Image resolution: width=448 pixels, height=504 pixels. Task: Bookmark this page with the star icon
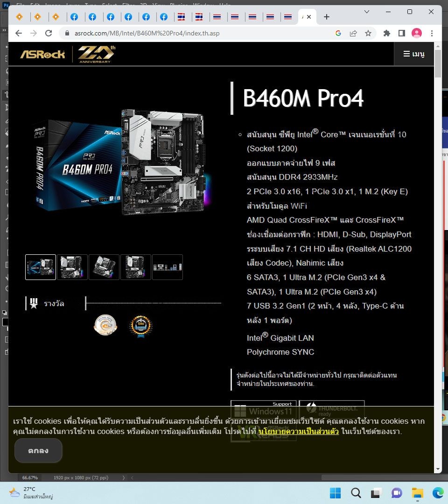pyautogui.click(x=368, y=33)
